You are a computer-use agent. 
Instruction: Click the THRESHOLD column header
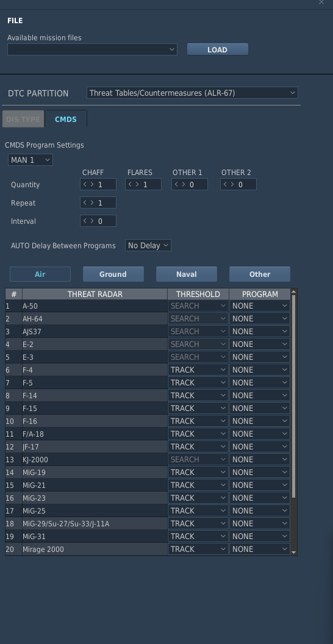pos(198,294)
